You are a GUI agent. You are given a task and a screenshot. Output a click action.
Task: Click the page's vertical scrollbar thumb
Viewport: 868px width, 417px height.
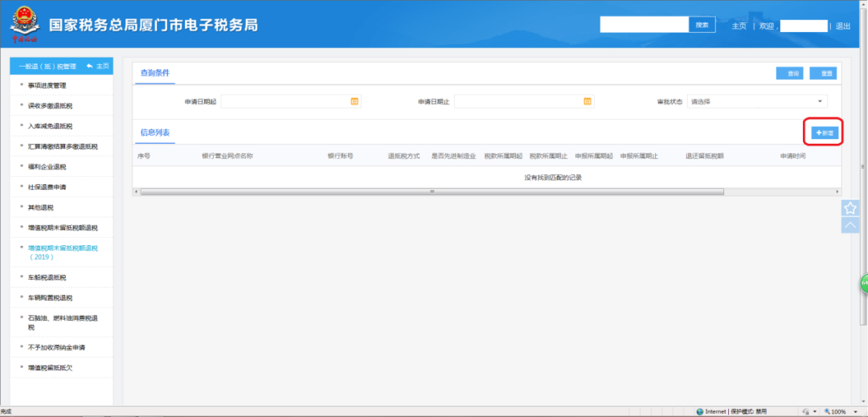click(864, 166)
